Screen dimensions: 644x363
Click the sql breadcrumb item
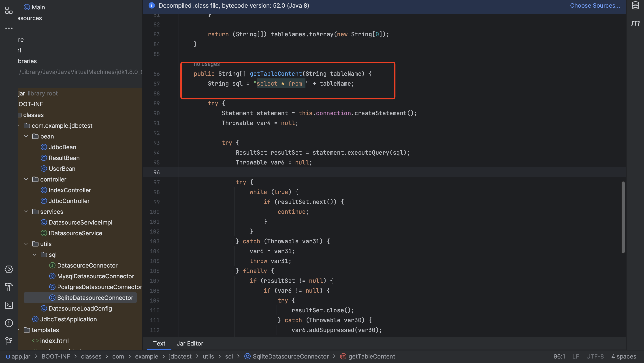[229, 356]
